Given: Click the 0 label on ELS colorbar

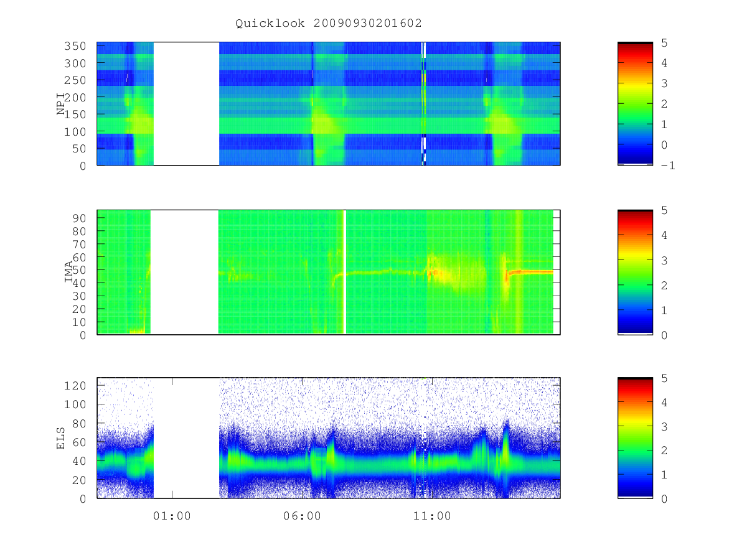Looking at the screenshot, I should pos(664,498).
